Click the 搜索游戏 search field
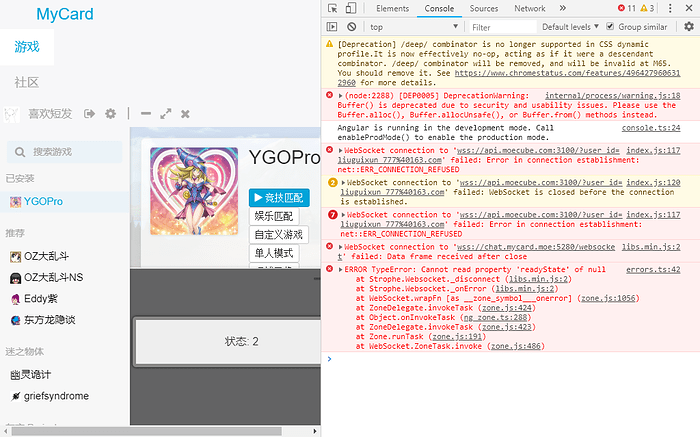The height and width of the screenshot is (437, 700). 65,152
